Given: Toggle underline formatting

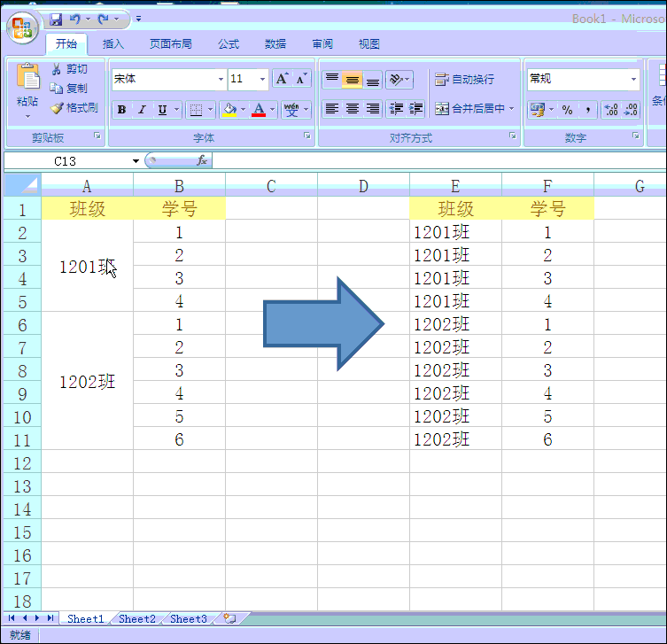Looking at the screenshot, I should coord(162,110).
